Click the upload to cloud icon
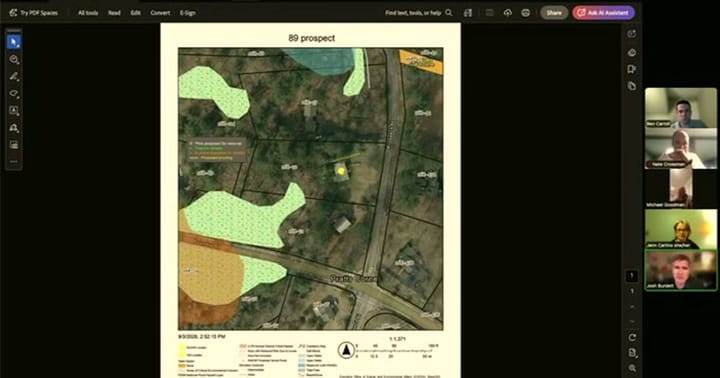The width and height of the screenshot is (720, 378). pos(507,13)
